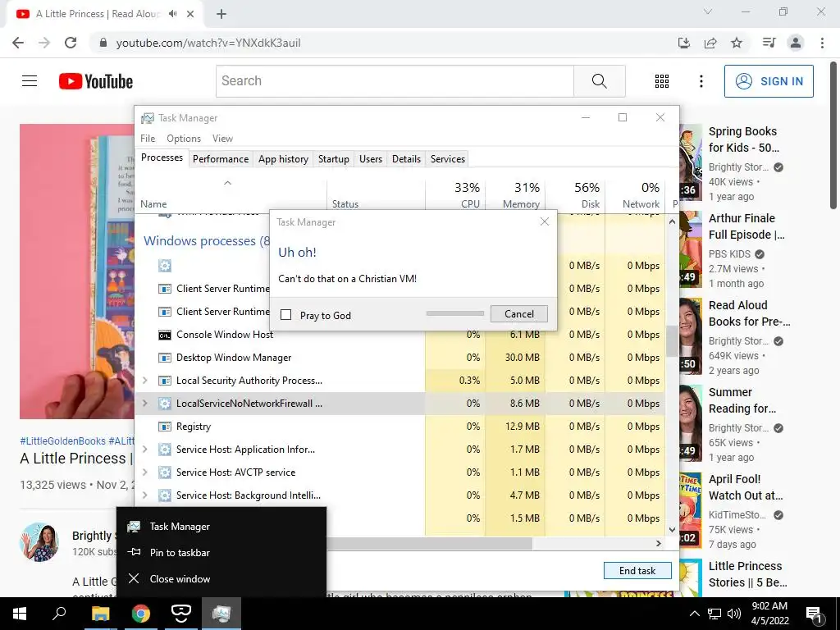Click the End task button

tap(637, 571)
